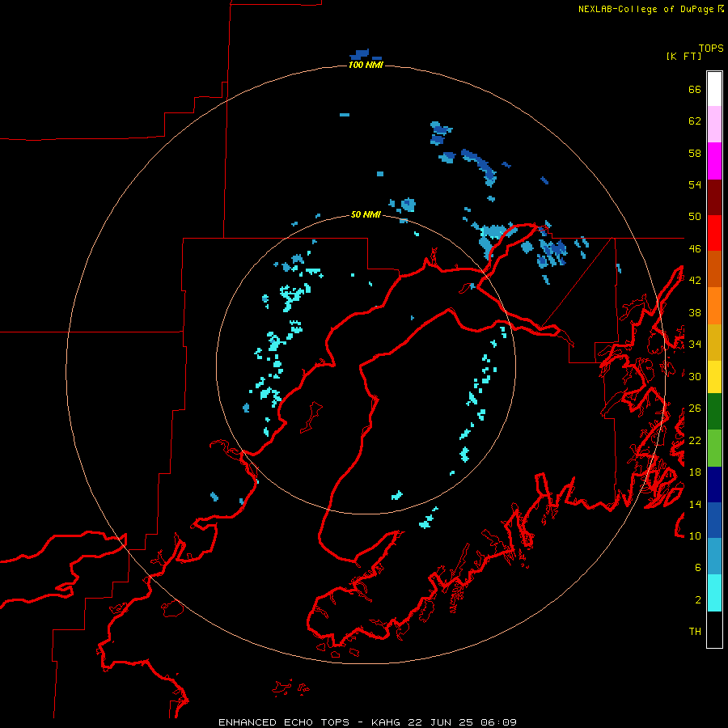This screenshot has height=728, width=728.
Task: Click the 38 legend value
Action: click(x=695, y=313)
